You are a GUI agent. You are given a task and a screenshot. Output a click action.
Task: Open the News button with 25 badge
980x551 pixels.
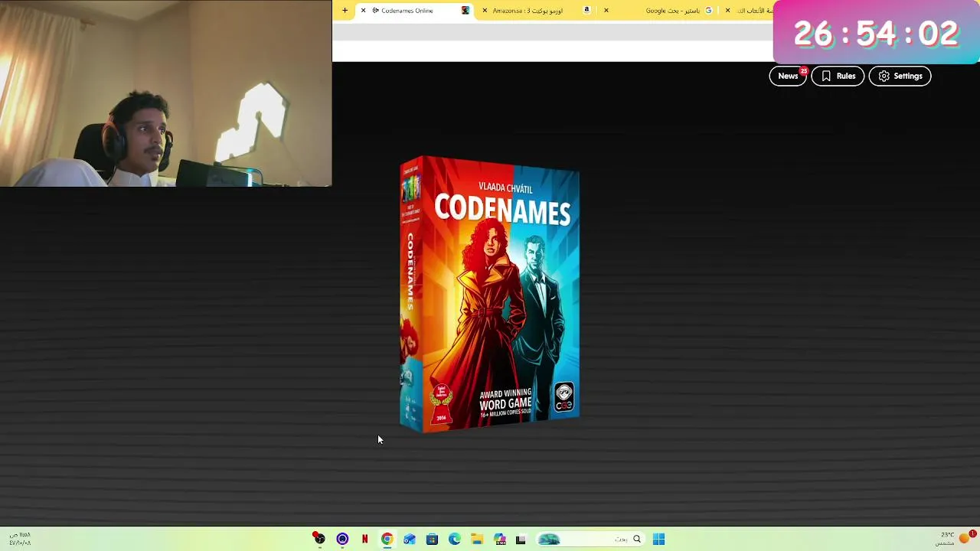click(x=788, y=76)
